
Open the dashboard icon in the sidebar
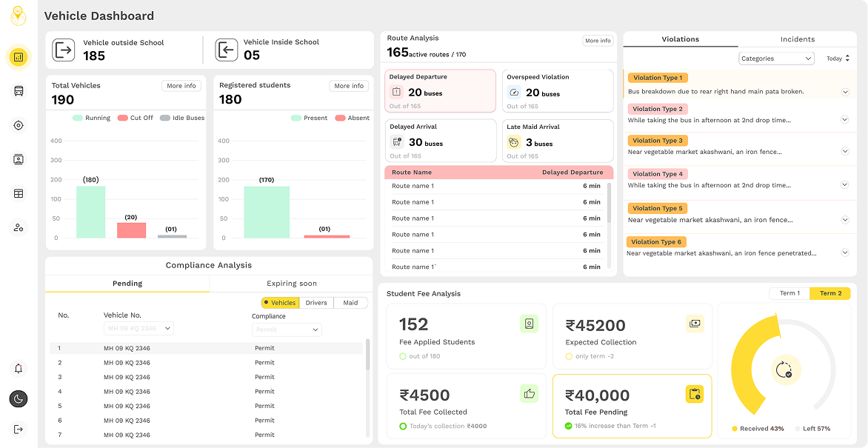click(x=19, y=56)
